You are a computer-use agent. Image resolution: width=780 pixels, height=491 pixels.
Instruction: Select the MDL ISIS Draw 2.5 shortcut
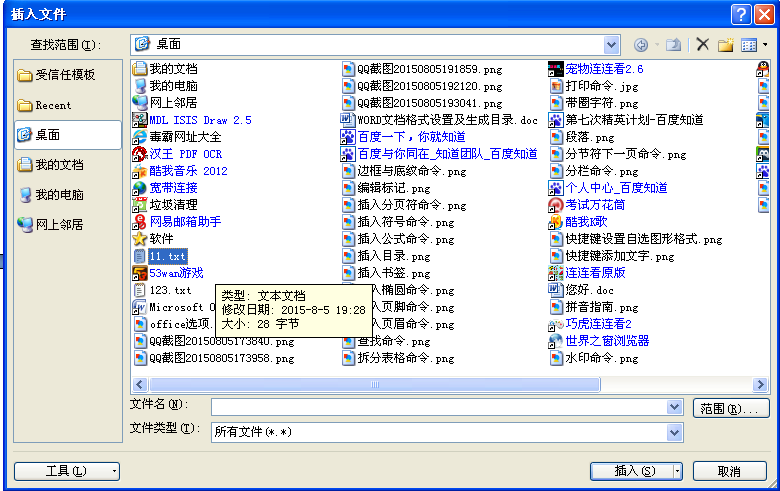pos(192,120)
